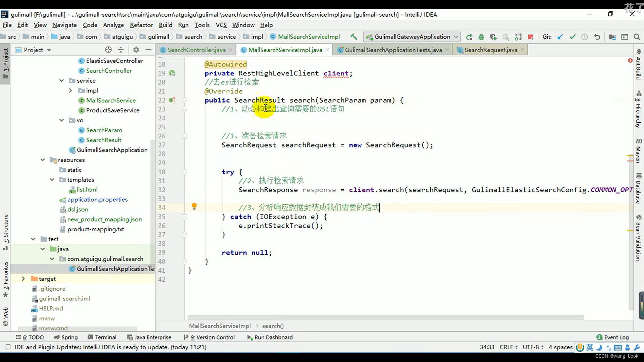Open the Project Structure icon

pyautogui.click(x=612, y=37)
